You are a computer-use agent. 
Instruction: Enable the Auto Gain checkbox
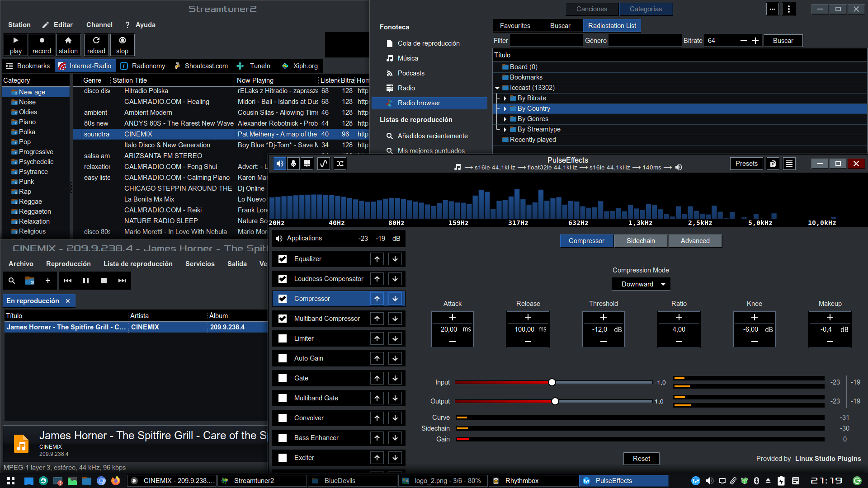pyautogui.click(x=283, y=358)
